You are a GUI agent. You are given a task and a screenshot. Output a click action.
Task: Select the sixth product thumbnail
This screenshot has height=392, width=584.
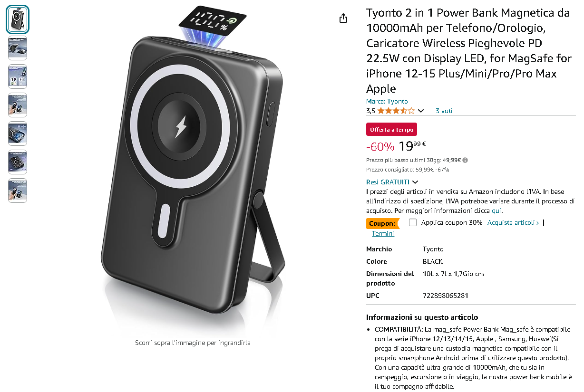[18, 162]
